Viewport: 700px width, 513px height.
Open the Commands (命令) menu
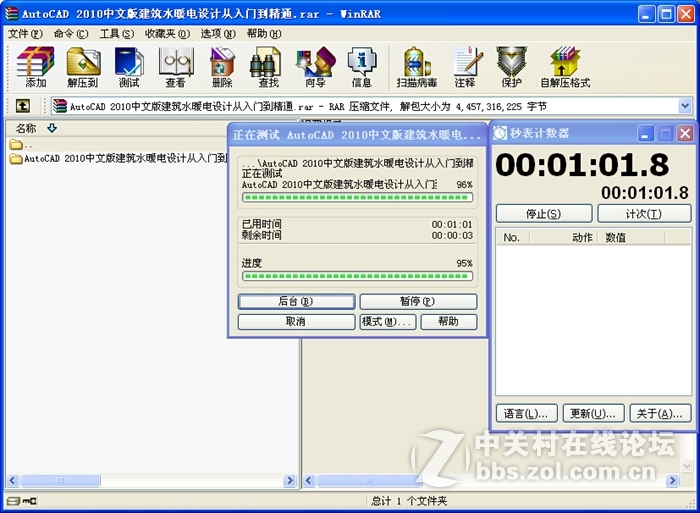pos(71,33)
